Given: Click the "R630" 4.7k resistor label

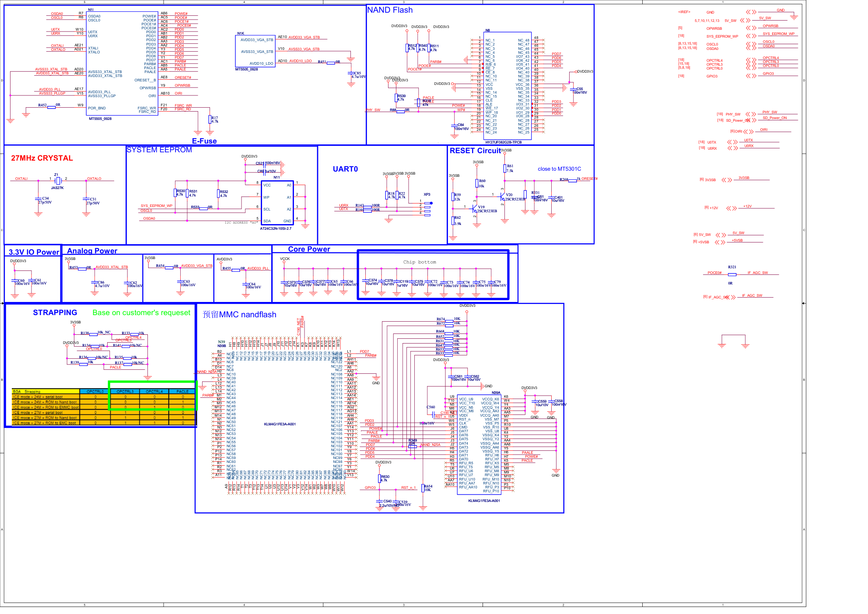Looking at the screenshot, I should tap(385, 477).
